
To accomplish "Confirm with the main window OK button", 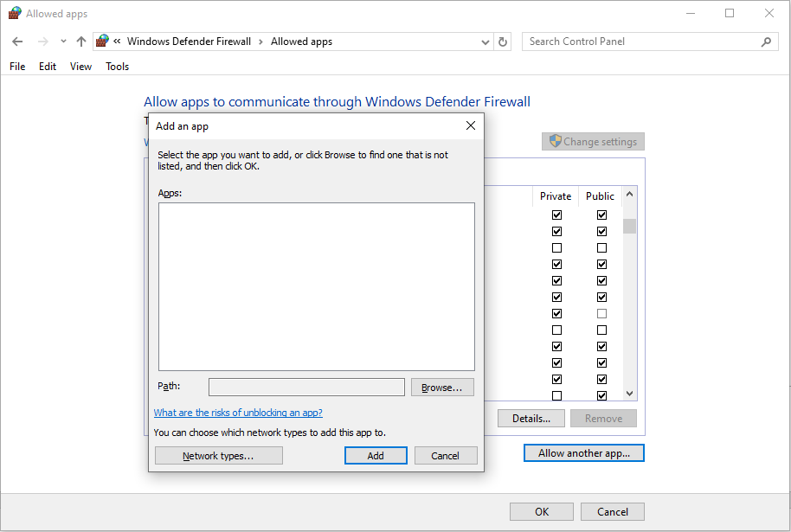I will (x=542, y=512).
